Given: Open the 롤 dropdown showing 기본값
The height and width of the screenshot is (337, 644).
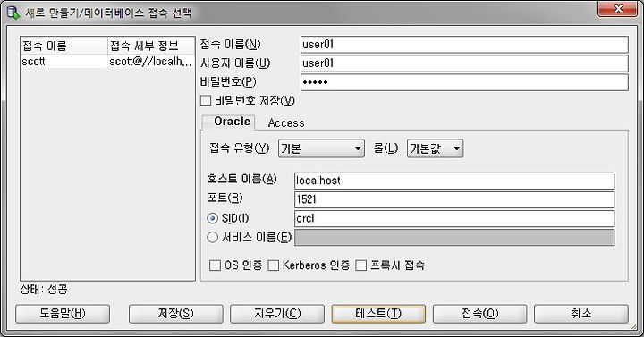Looking at the screenshot, I should click(x=435, y=148).
